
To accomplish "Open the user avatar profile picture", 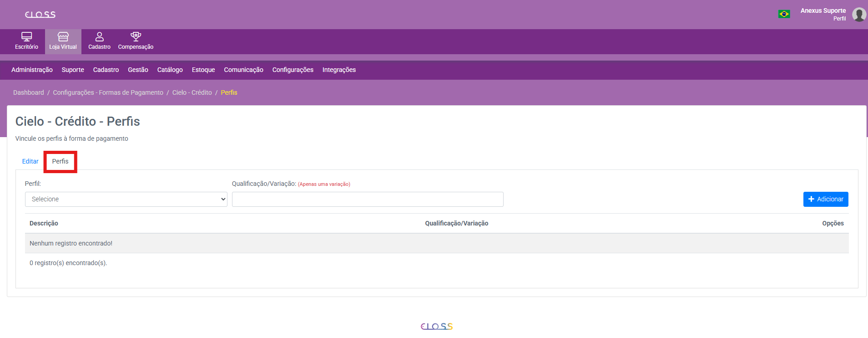I will coord(858,15).
